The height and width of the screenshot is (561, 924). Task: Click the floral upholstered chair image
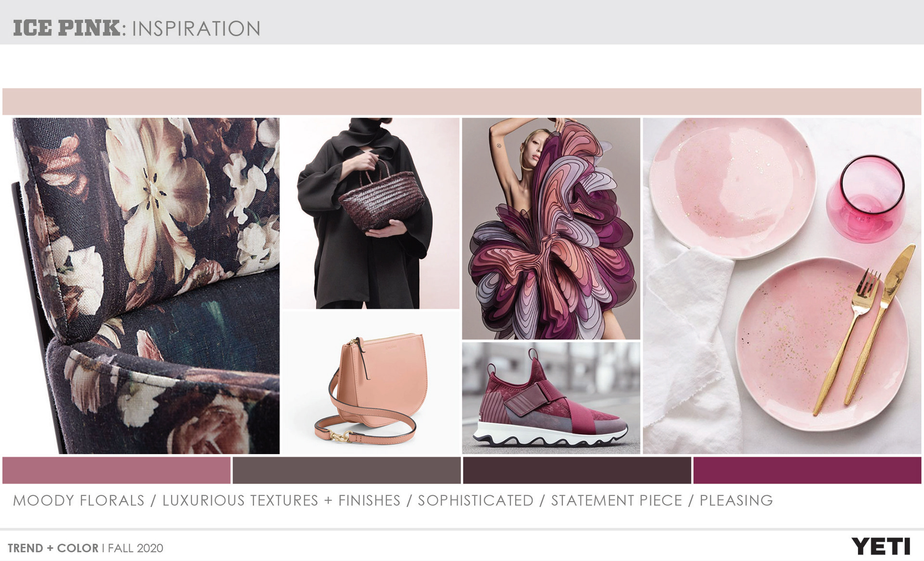(145, 286)
